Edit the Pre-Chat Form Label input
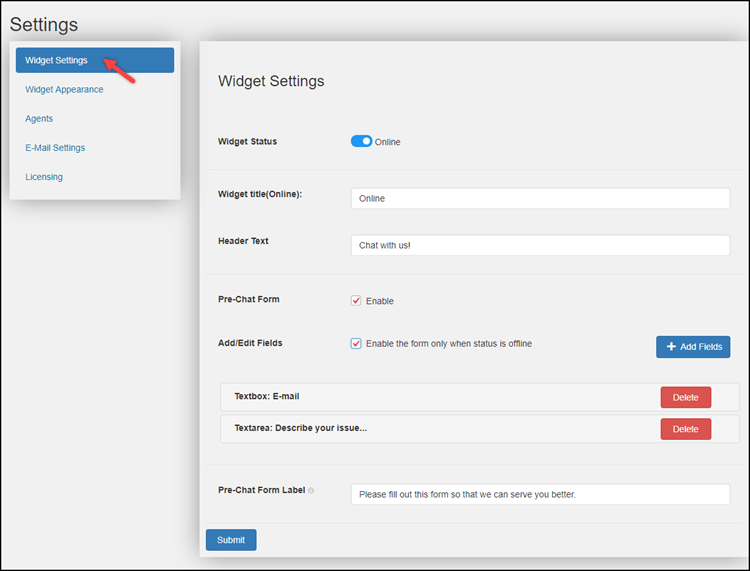This screenshot has width=750, height=571. [540, 494]
